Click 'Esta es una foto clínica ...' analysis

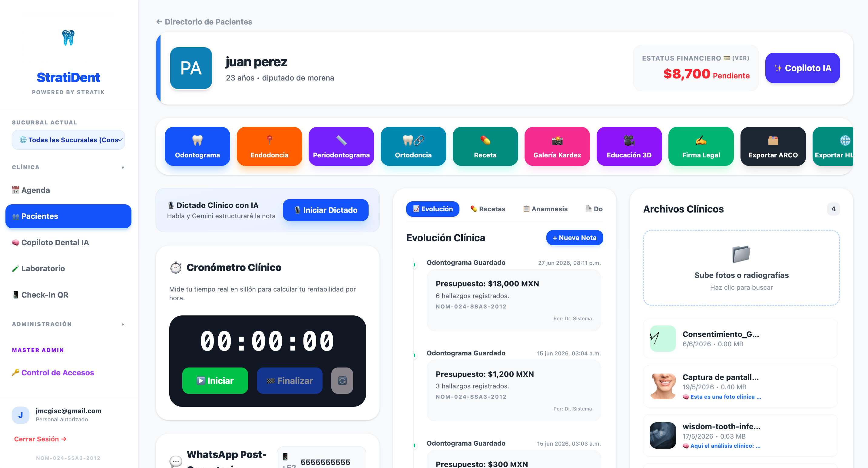[x=722, y=396]
